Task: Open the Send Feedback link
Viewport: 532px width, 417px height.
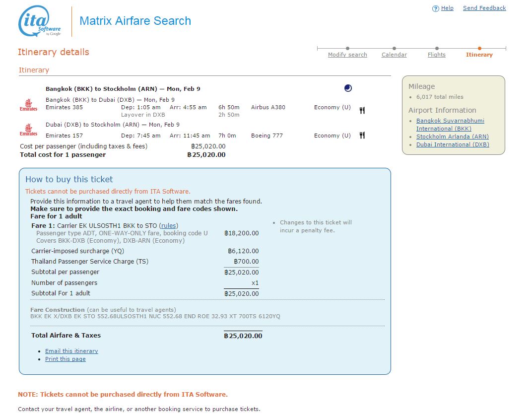Action: click(484, 8)
